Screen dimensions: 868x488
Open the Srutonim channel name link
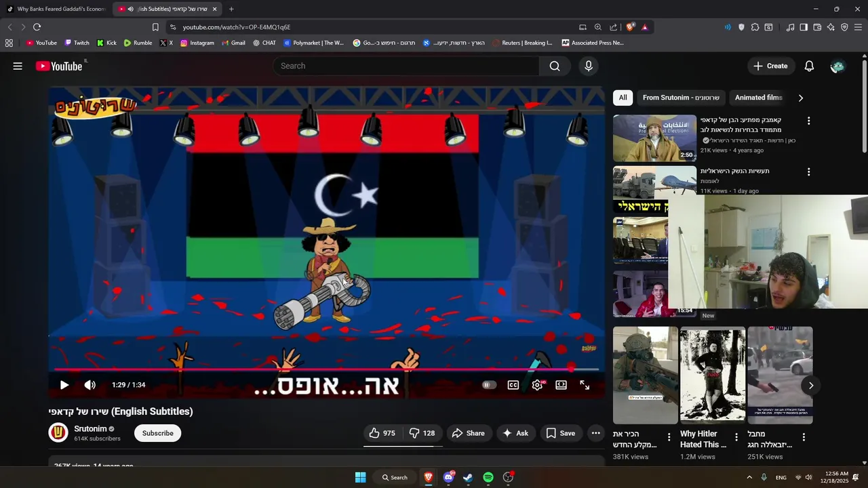tap(90, 429)
